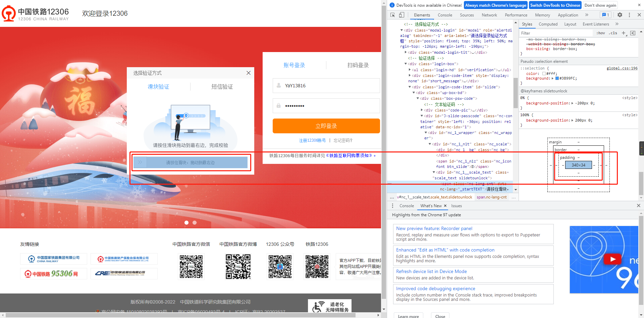The width and height of the screenshot is (644, 318).
Task: Open the Issues counter badge in DevTools
Action: point(605,15)
